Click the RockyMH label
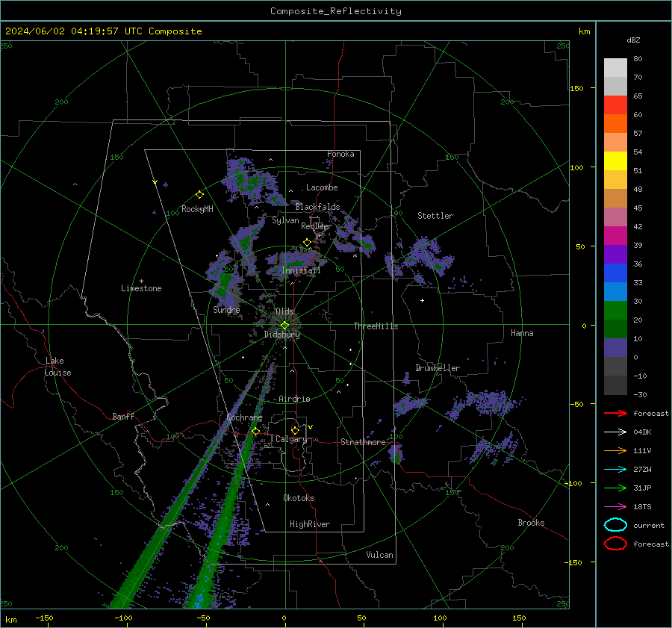The image size is (672, 628). (x=197, y=209)
